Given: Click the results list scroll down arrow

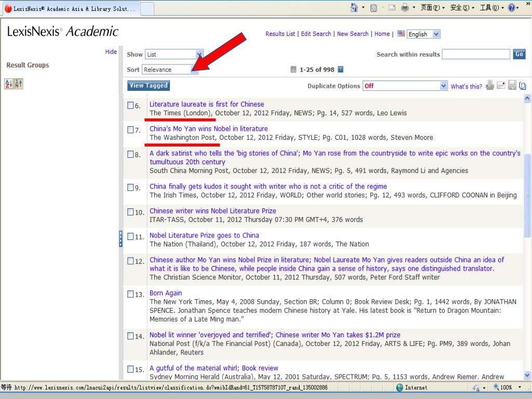Looking at the screenshot, I should click(x=527, y=375).
